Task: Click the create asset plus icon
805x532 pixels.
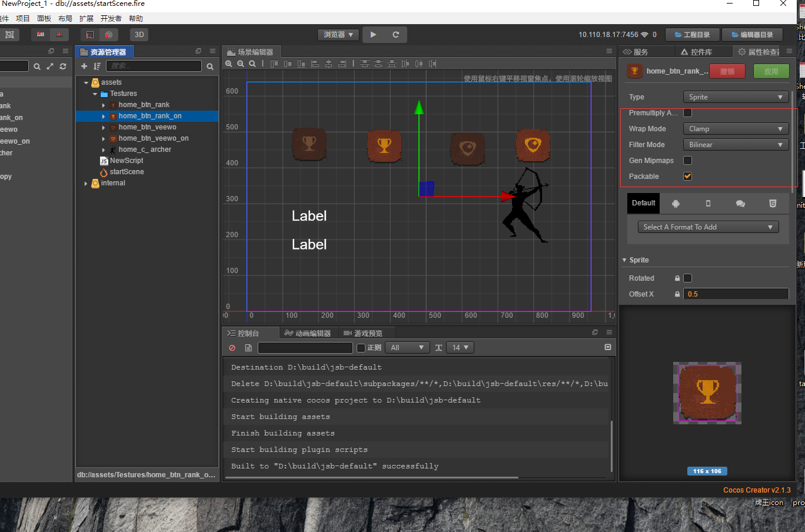Action: click(x=84, y=66)
